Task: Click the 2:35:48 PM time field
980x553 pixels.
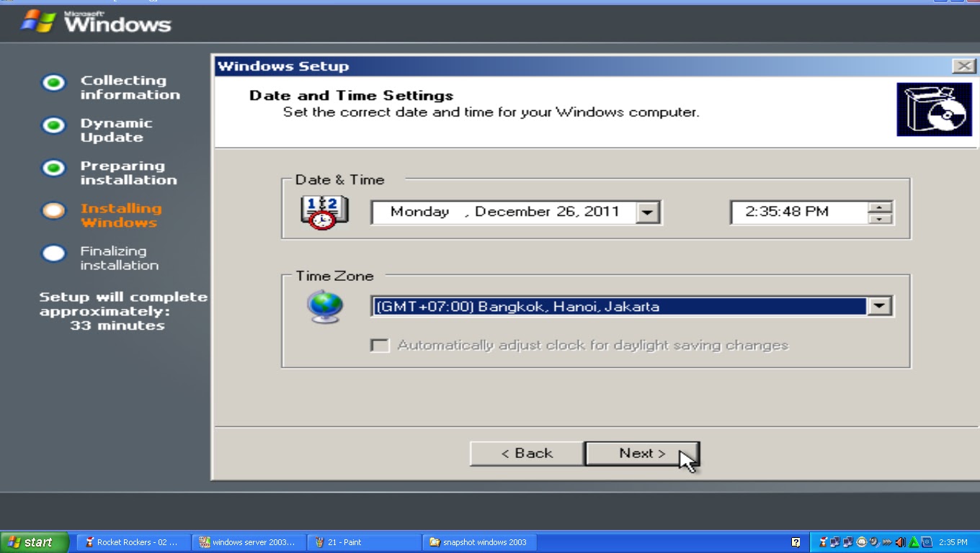Action: point(799,212)
